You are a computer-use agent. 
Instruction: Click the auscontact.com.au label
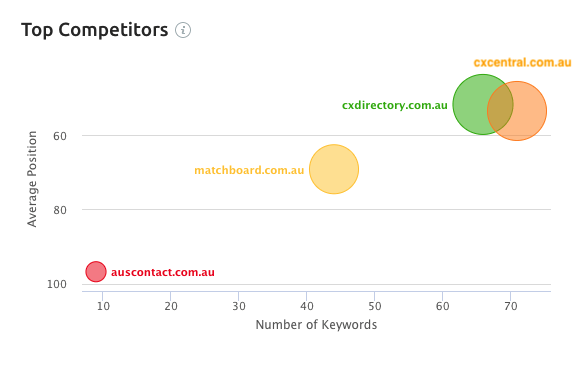coord(163,272)
